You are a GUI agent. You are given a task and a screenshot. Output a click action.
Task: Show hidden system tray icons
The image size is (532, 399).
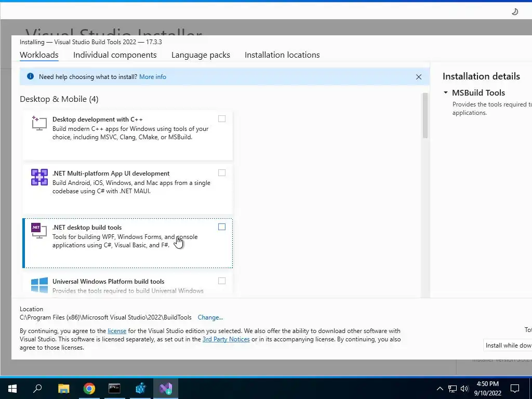pyautogui.click(x=440, y=389)
